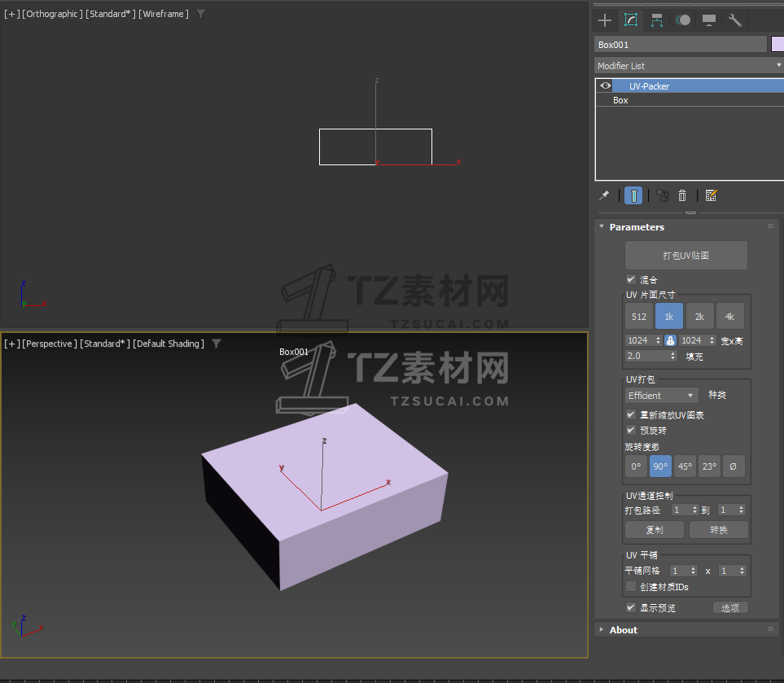The height and width of the screenshot is (683, 784).
Task: Click the object color swatch
Action: coord(777,44)
